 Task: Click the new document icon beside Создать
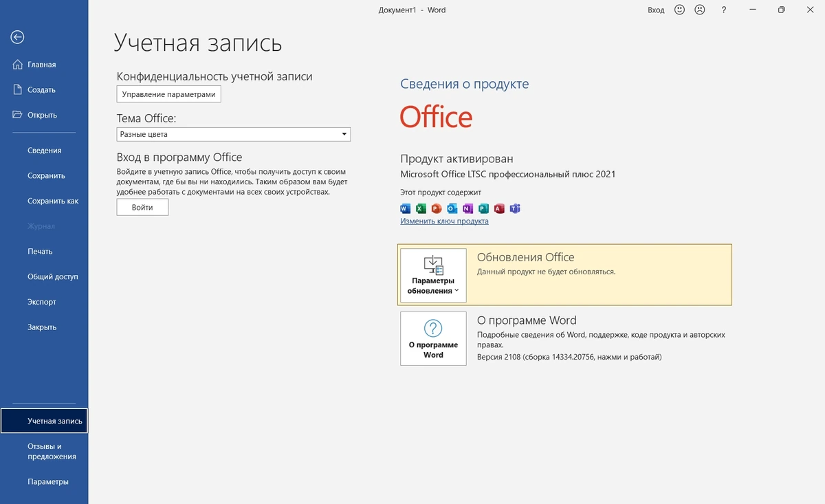tap(18, 90)
